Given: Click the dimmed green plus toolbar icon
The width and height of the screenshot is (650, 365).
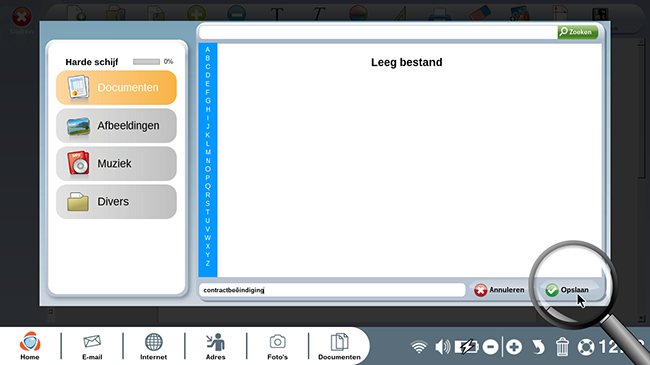Looking at the screenshot, I should (196, 13).
